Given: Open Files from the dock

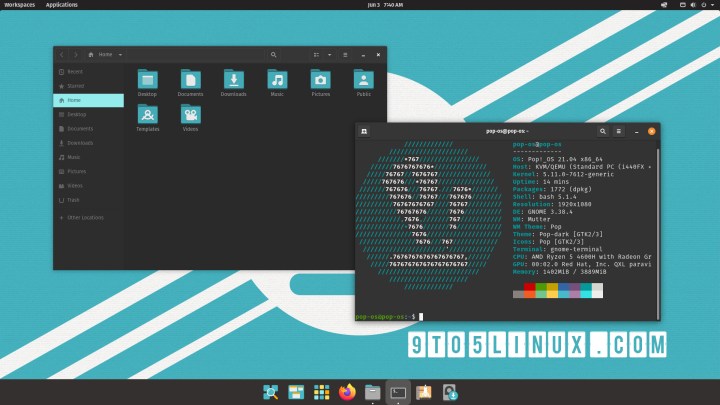Looking at the screenshot, I should [x=372, y=392].
